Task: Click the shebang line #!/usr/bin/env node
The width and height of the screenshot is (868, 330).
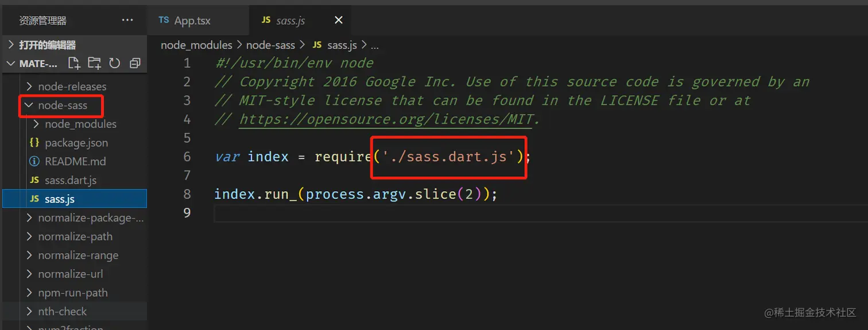Action: (294, 63)
